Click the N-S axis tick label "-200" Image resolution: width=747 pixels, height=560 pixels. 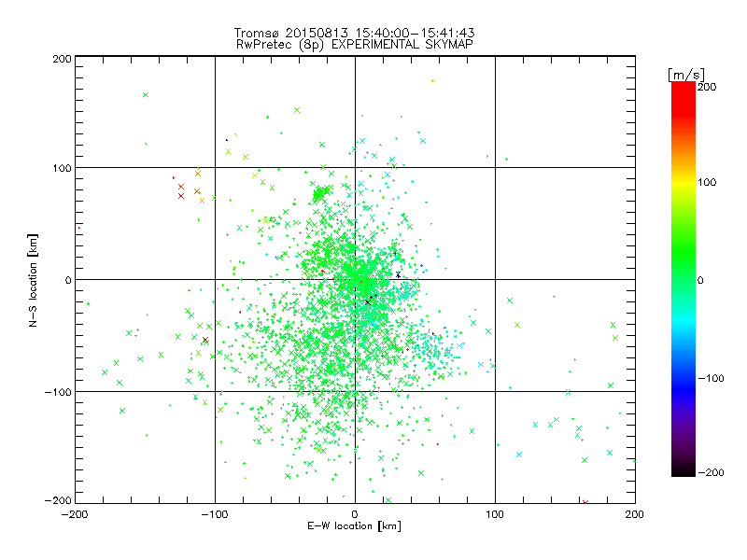coord(58,500)
